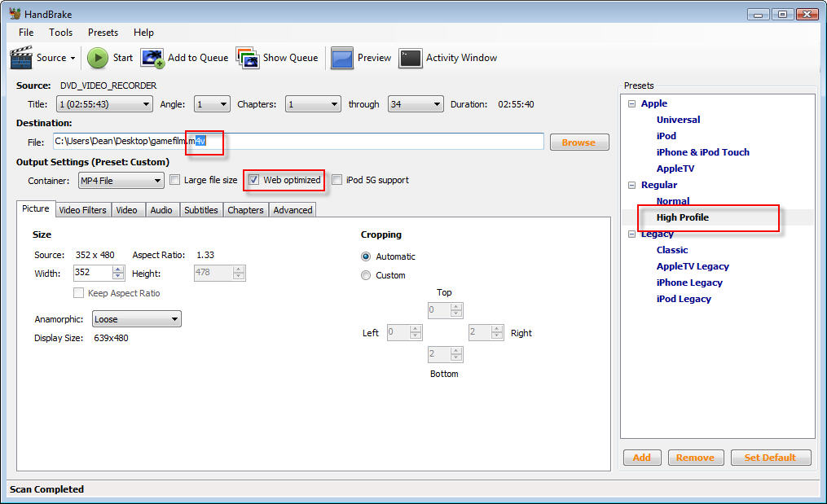Uncheck the Web optimized checkbox
The image size is (827, 504).
coord(254,180)
